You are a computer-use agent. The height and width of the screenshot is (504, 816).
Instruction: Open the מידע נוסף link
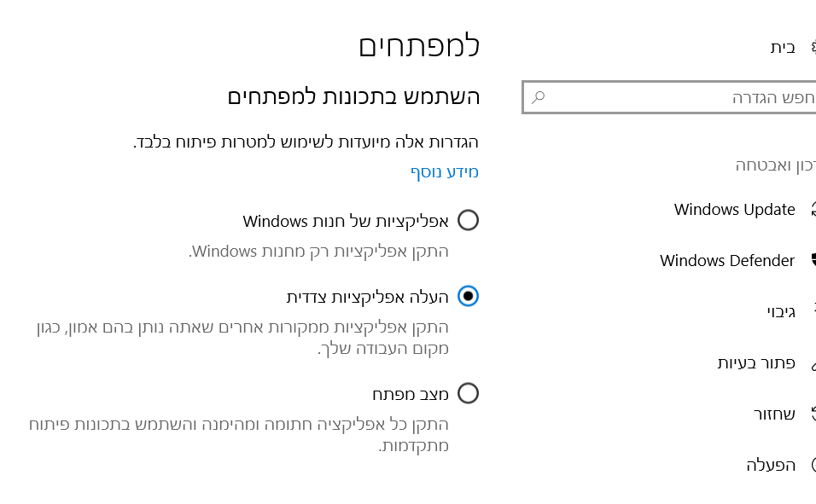[445, 172]
